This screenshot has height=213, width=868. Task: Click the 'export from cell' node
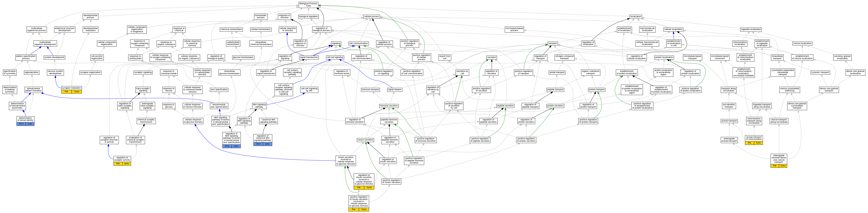(445, 57)
